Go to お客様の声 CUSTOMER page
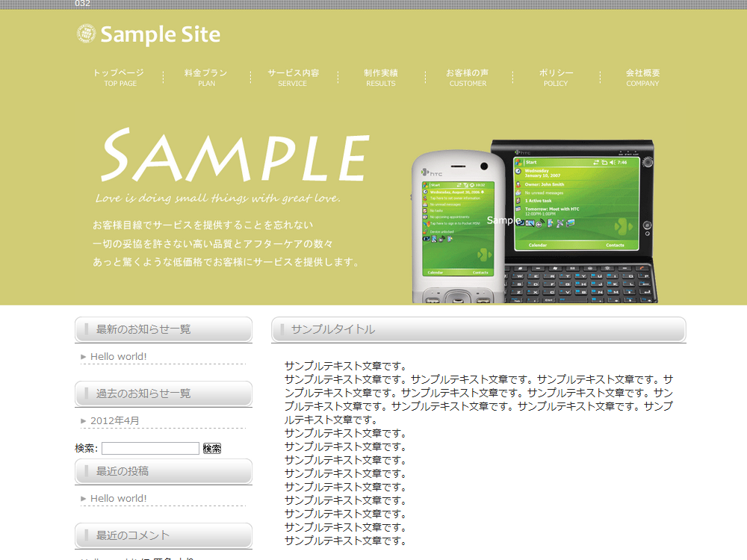Image resolution: width=747 pixels, height=560 pixels. 468,78
